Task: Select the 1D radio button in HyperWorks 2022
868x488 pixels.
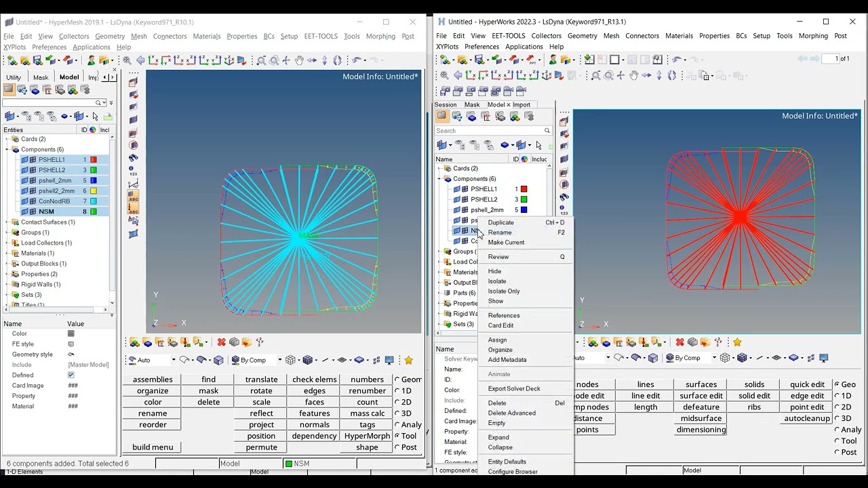Action: point(837,396)
